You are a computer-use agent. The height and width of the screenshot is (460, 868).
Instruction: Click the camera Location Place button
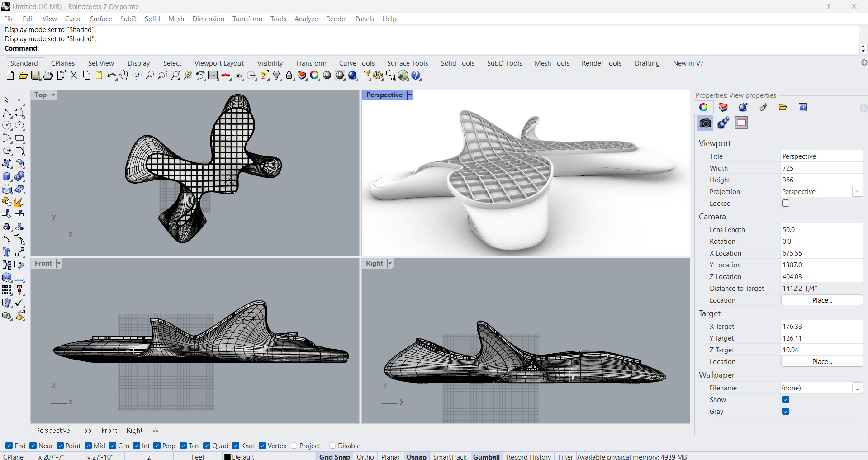click(x=822, y=300)
